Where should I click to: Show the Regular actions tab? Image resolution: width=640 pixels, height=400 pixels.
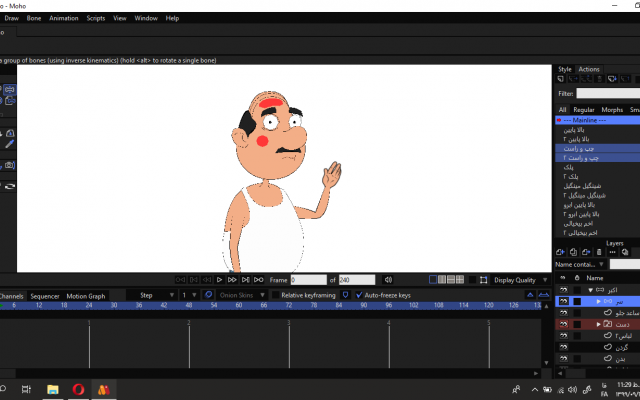pos(584,109)
